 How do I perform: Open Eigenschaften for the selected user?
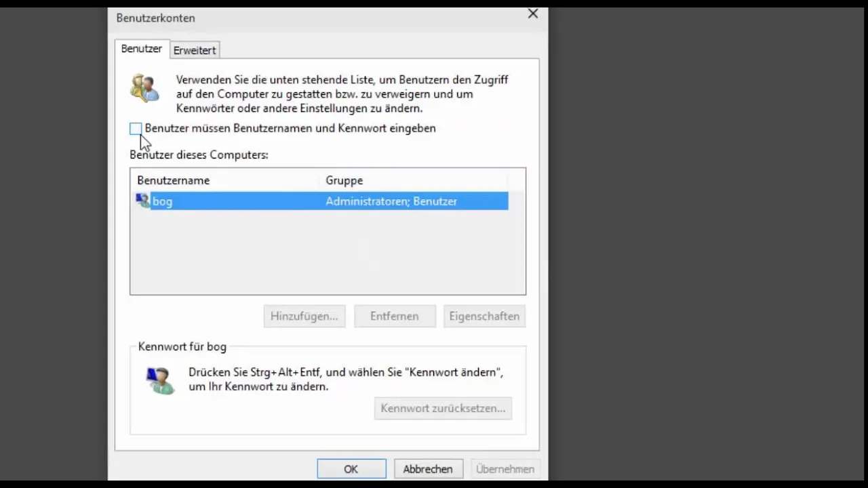(484, 316)
